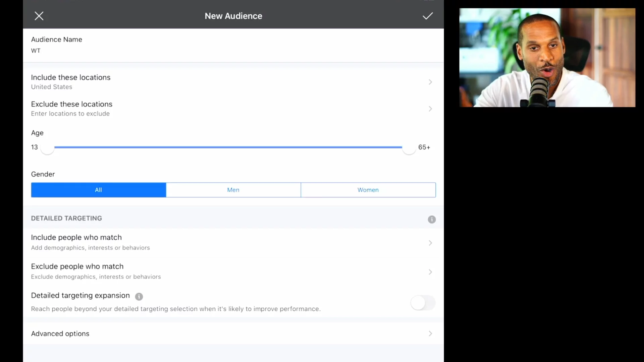Expand Advanced options chevron
The image size is (644, 362).
coord(430,334)
